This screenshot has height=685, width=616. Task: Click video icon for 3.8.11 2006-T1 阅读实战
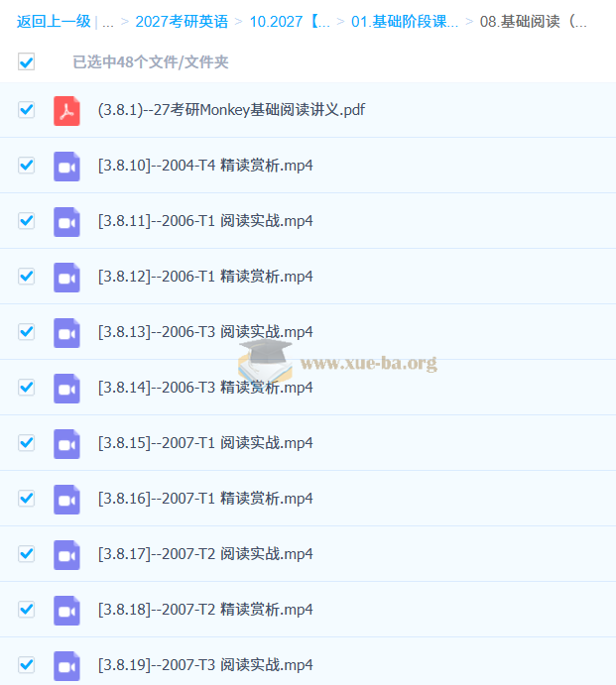(66, 221)
